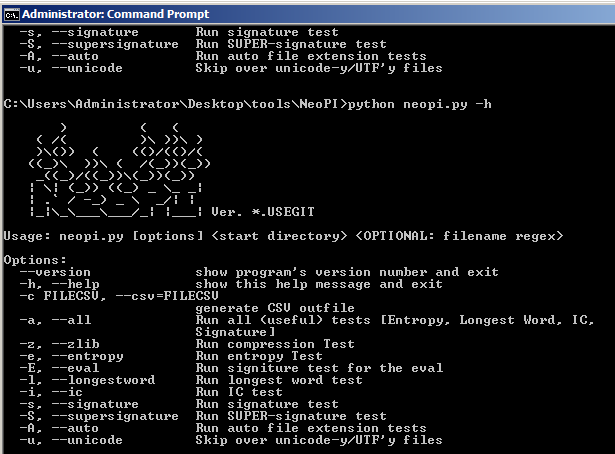This screenshot has width=615, height=454.
Task: Click the 'generate CSV outfile' description
Action: click(x=275, y=308)
